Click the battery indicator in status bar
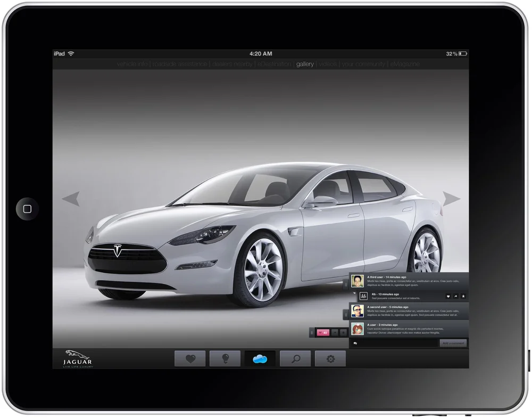Image resolution: width=532 pixels, height=418 pixels. 463,54
